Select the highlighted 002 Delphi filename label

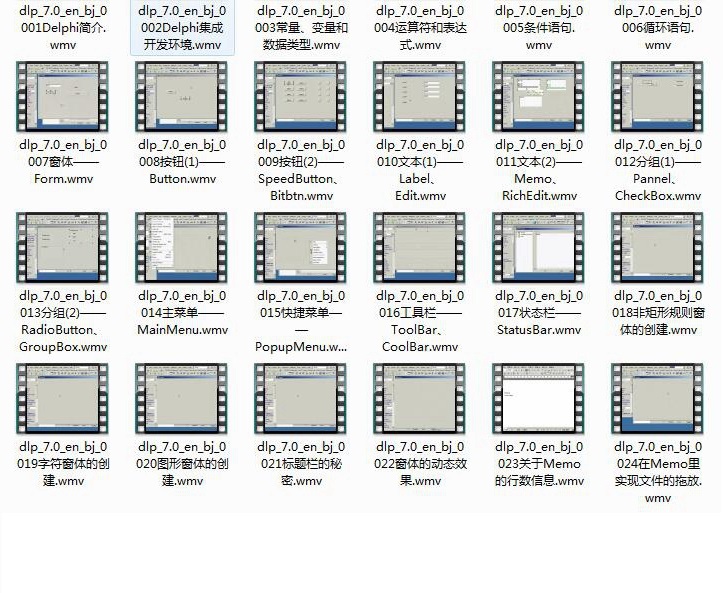pyautogui.click(x=182, y=28)
